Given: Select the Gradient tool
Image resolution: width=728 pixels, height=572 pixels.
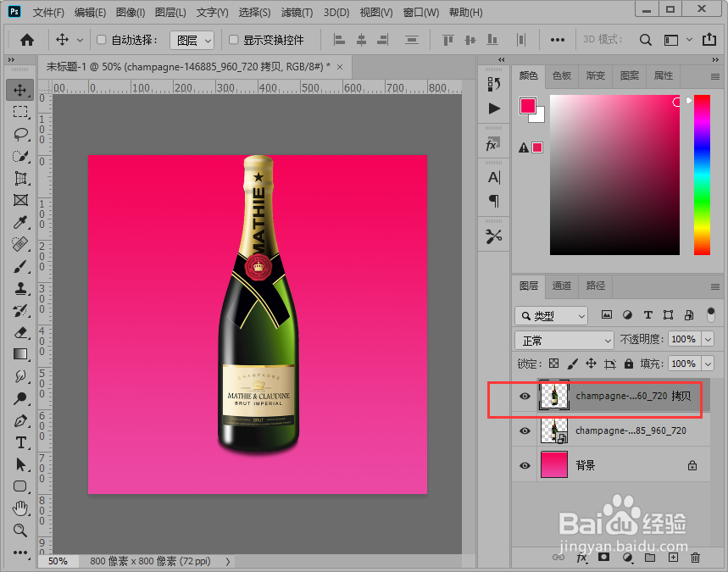Looking at the screenshot, I should [20, 354].
